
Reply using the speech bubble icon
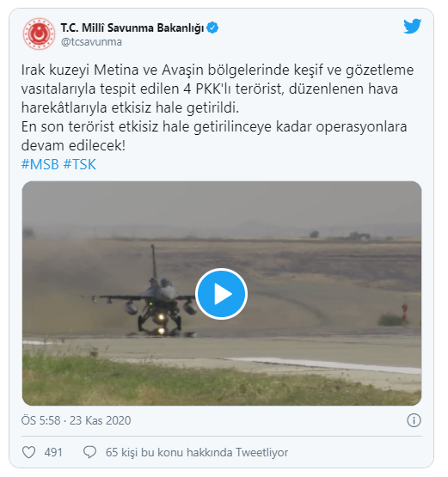[89, 452]
